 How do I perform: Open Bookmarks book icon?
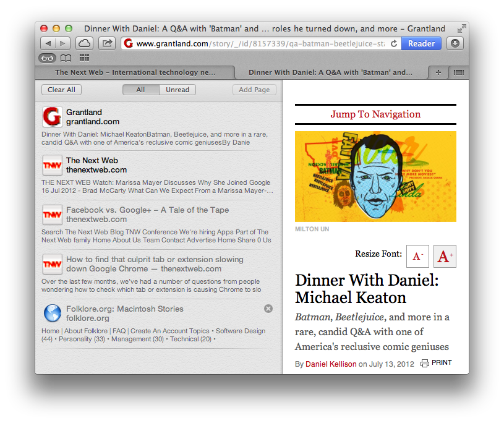(x=66, y=58)
